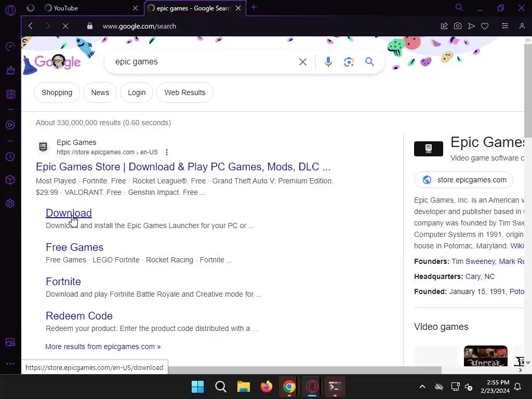Open the three-dot sidebar setup menu
532x399 pixels.
click(10, 364)
